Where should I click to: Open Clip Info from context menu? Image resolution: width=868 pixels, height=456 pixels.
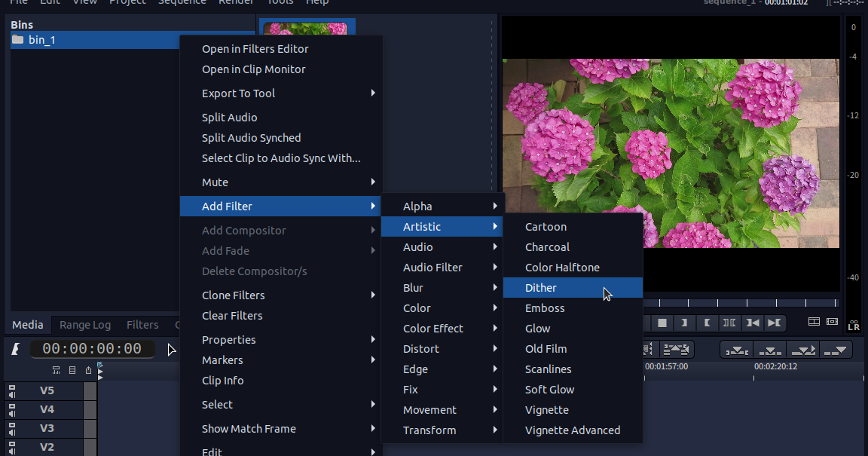(281, 381)
